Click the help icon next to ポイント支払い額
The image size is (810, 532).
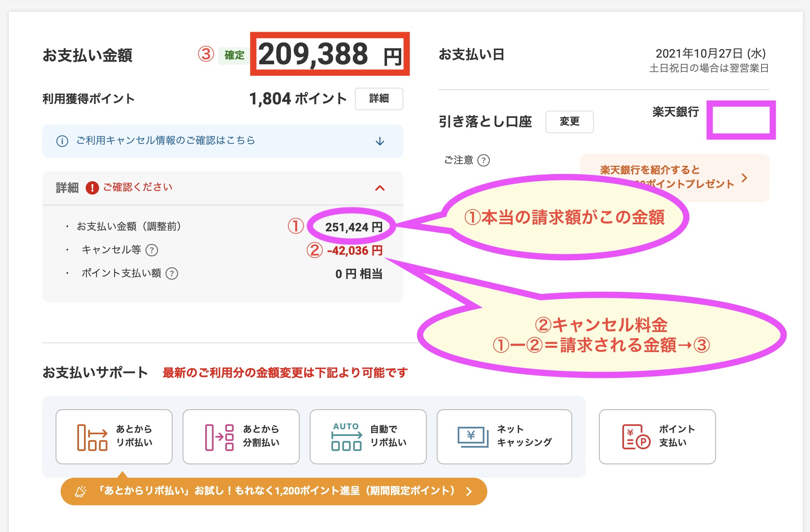click(172, 274)
